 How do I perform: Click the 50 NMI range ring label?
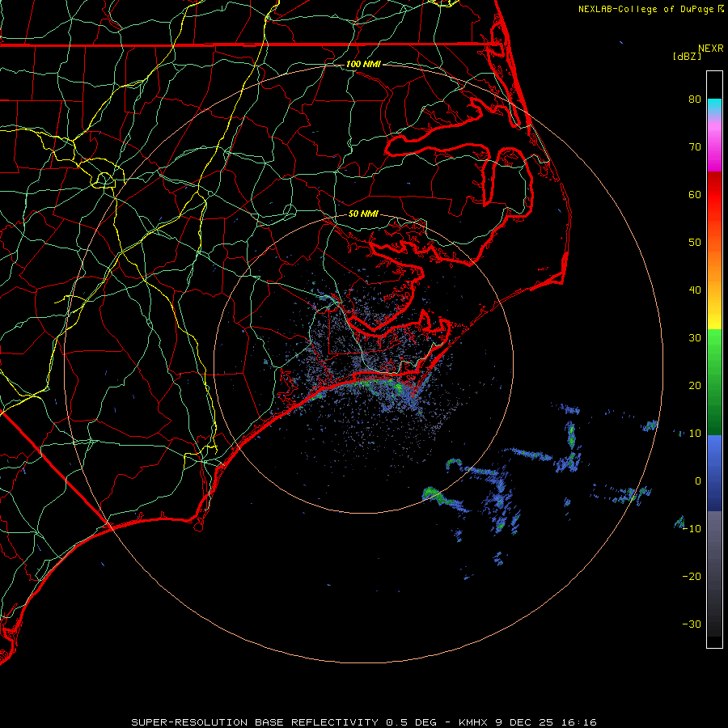pyautogui.click(x=363, y=214)
